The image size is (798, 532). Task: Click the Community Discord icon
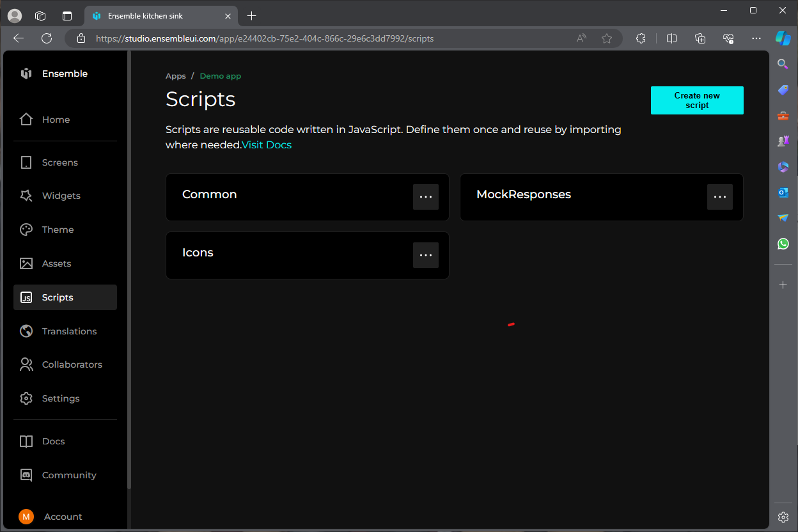point(26,475)
